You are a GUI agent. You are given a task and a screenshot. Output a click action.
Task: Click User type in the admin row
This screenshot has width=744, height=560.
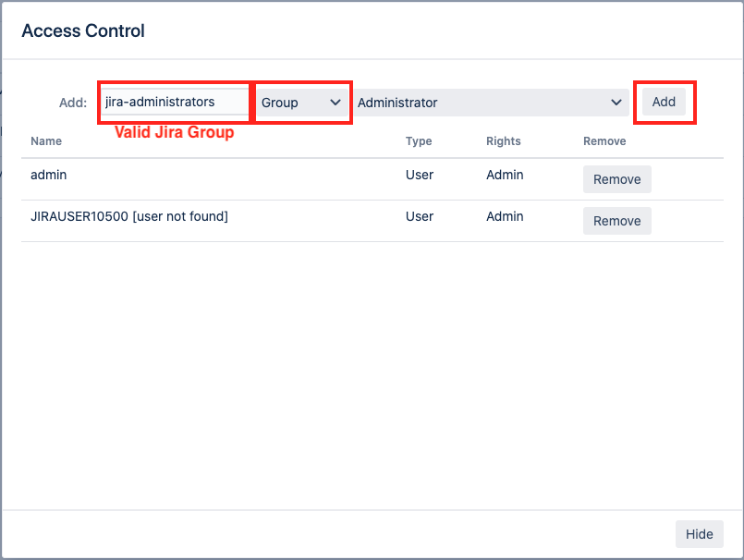point(420,175)
